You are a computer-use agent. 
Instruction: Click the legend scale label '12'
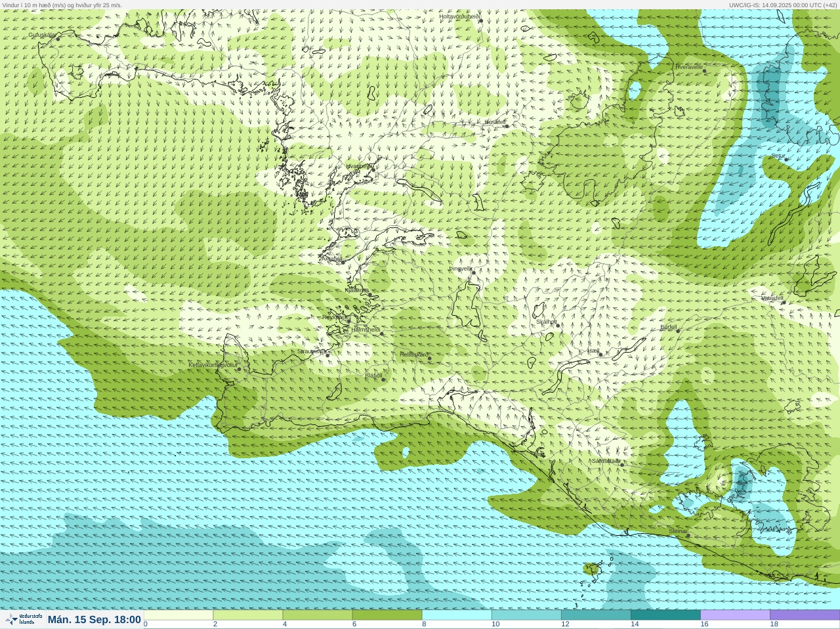(565, 624)
